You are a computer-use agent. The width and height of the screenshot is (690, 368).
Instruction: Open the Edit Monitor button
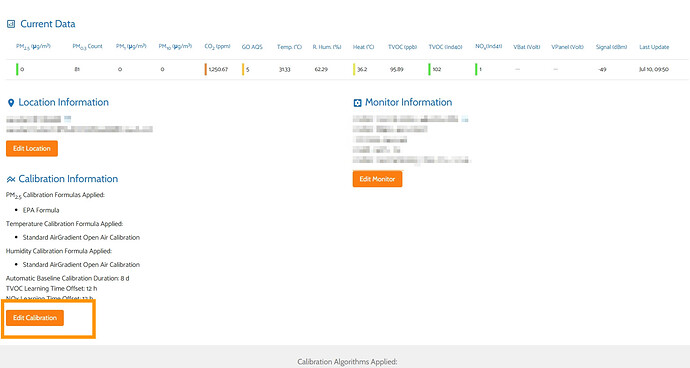[377, 179]
